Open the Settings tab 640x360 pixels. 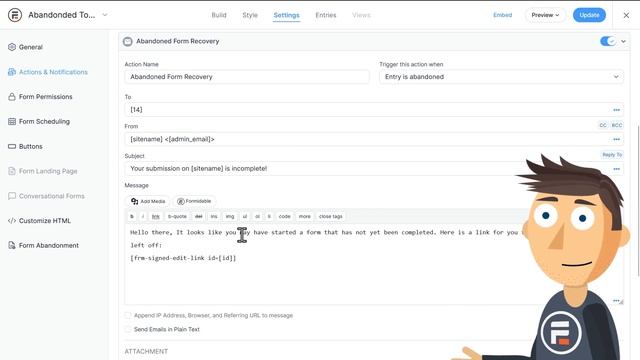click(286, 15)
